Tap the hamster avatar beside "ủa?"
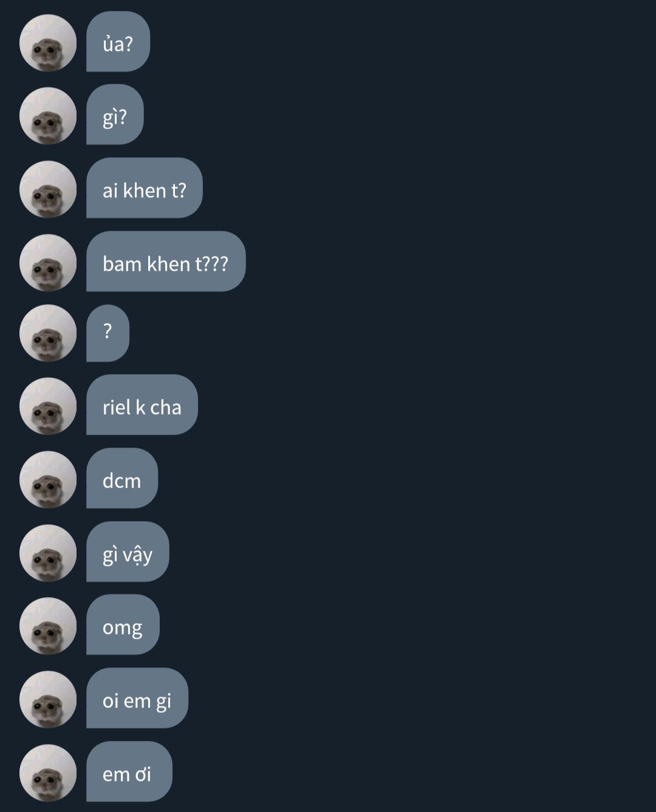The image size is (656, 812). click(x=48, y=43)
